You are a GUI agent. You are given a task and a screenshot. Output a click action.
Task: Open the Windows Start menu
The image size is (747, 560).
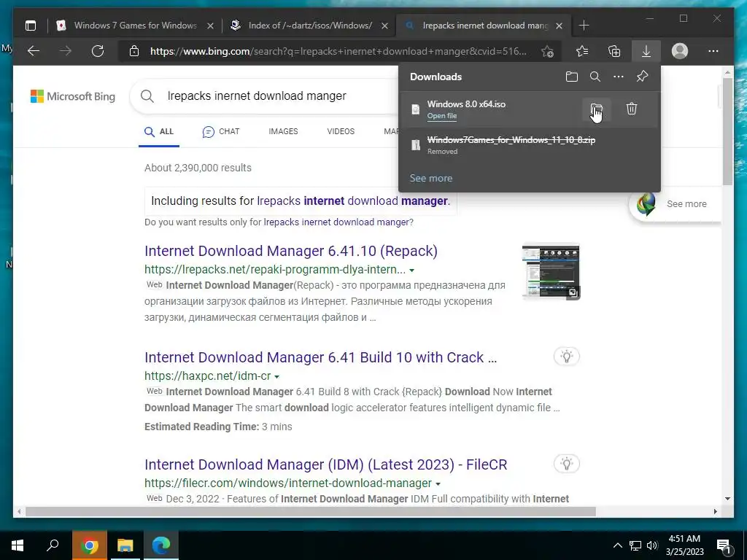[x=18, y=545]
